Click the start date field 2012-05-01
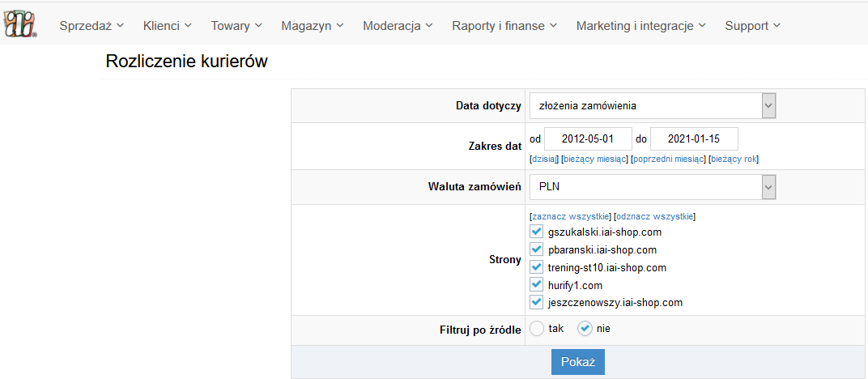 588,139
